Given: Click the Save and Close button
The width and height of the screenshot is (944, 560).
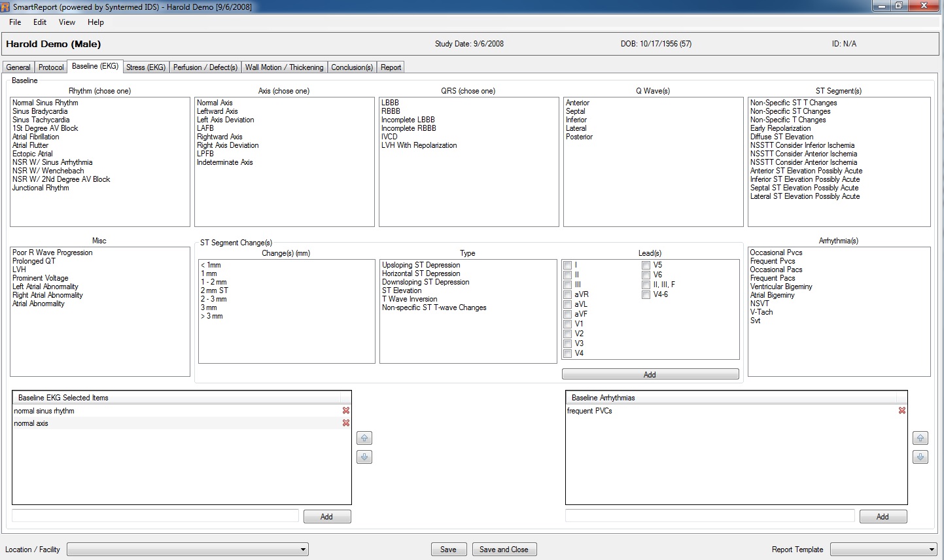Looking at the screenshot, I should click(504, 550).
